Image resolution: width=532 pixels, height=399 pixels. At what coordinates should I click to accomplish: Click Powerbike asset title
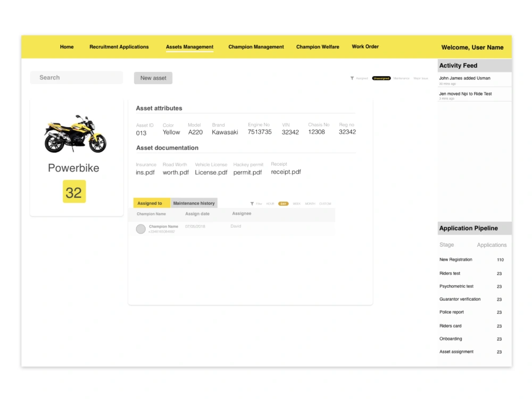click(x=73, y=168)
